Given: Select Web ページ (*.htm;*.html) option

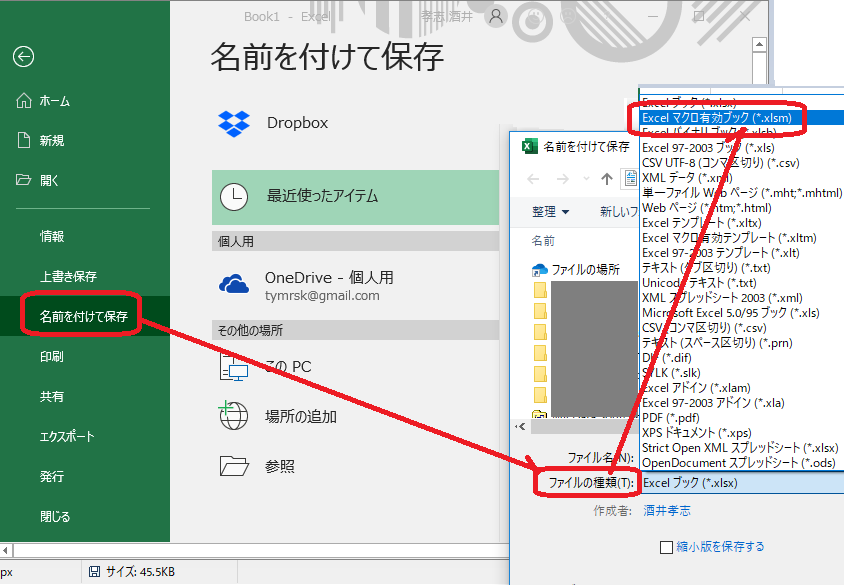Looking at the screenshot, I should point(743,208).
